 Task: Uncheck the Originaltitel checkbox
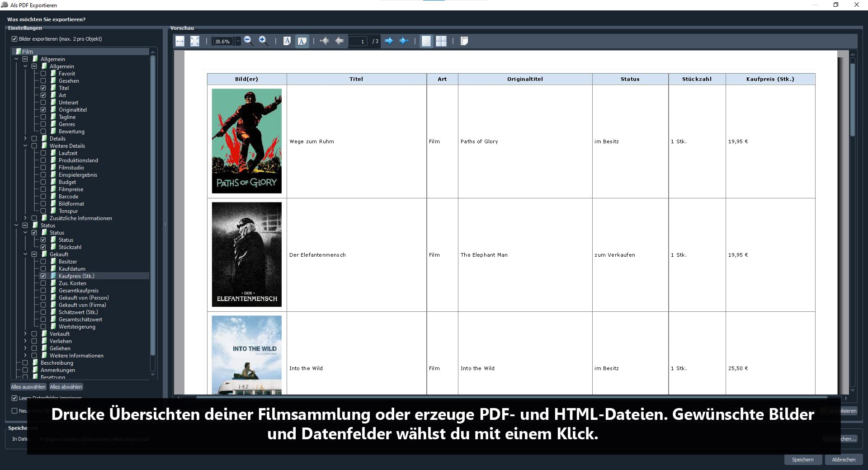click(43, 110)
